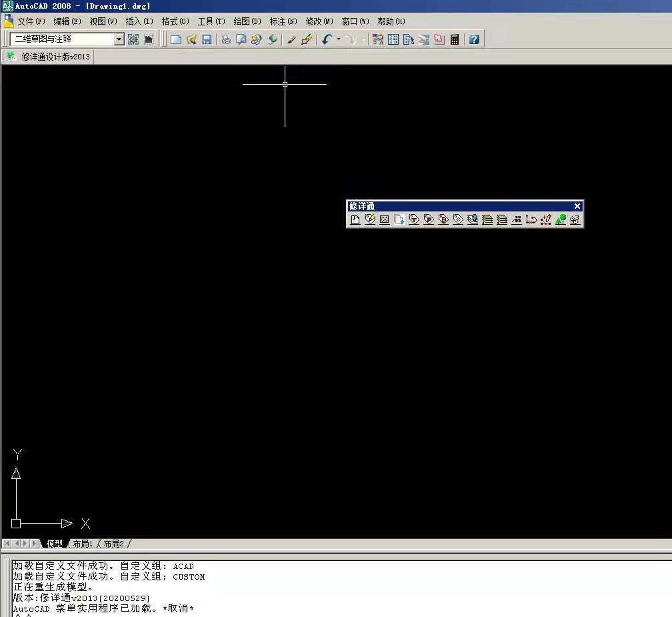Image resolution: width=672 pixels, height=617 pixels.
Task: Click the T tag icon in 修详通 toolbar
Action: (414, 219)
